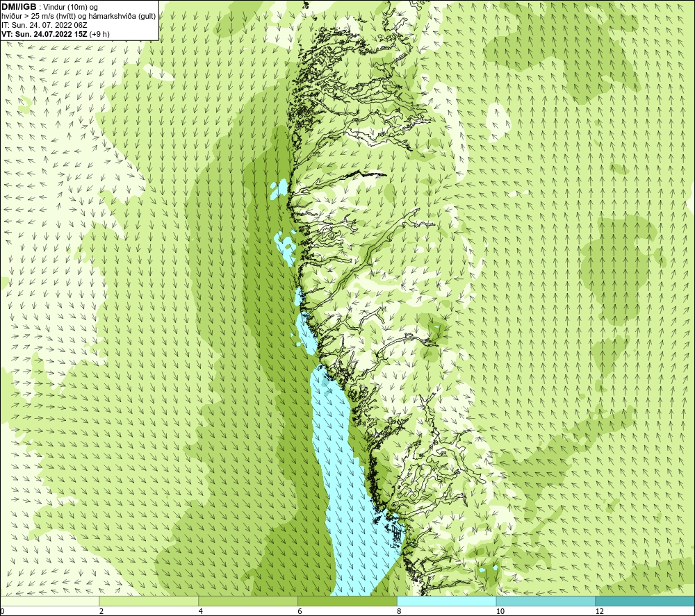This screenshot has width=695, height=616.
Task: Click the 'IT: Sun. 24. 07. 2022 06Z' line
Action: [x=44, y=25]
